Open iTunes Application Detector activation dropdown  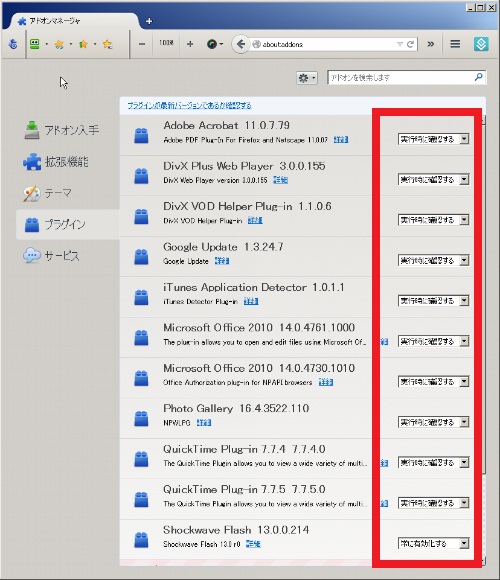pyautogui.click(x=433, y=301)
